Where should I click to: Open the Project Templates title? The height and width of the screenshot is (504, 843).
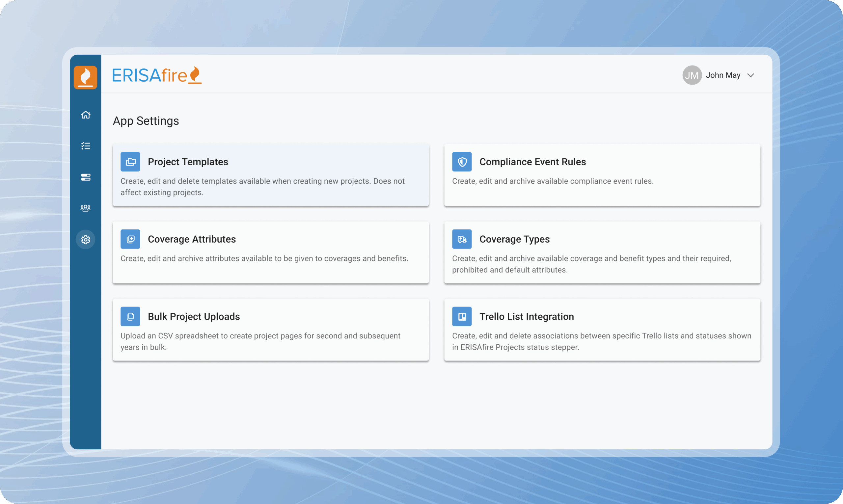pos(188,162)
